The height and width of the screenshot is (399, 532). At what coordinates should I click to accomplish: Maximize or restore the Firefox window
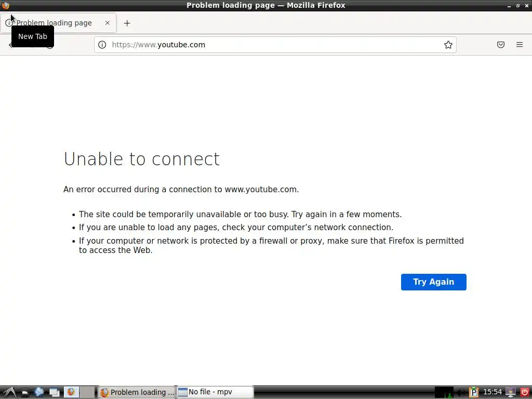518,6
